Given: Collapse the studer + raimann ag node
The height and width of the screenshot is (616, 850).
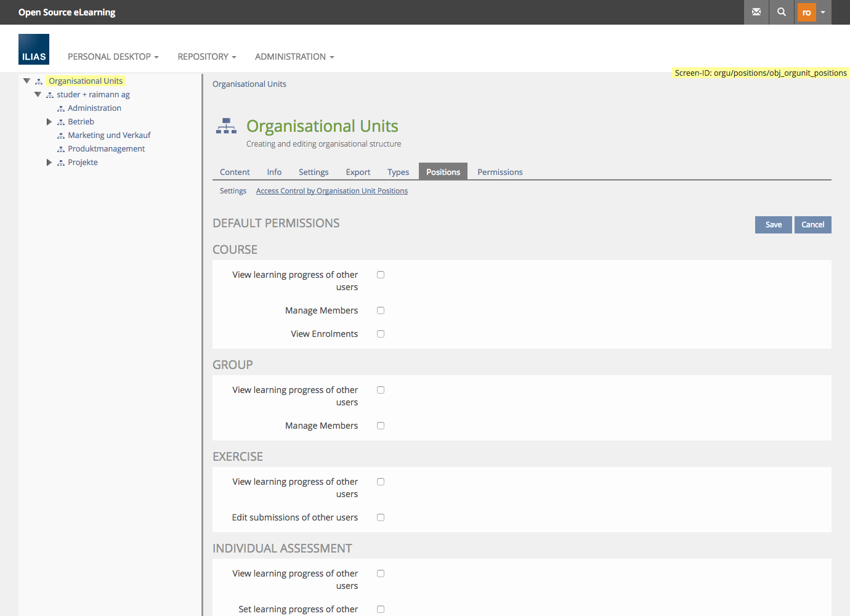Looking at the screenshot, I should pos(38,95).
